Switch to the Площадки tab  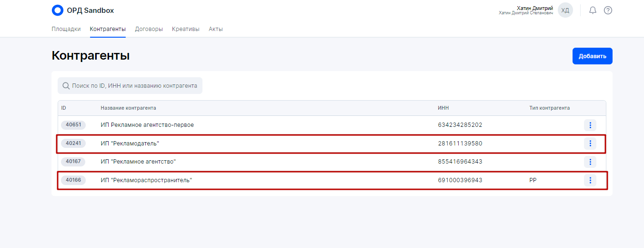tap(66, 29)
